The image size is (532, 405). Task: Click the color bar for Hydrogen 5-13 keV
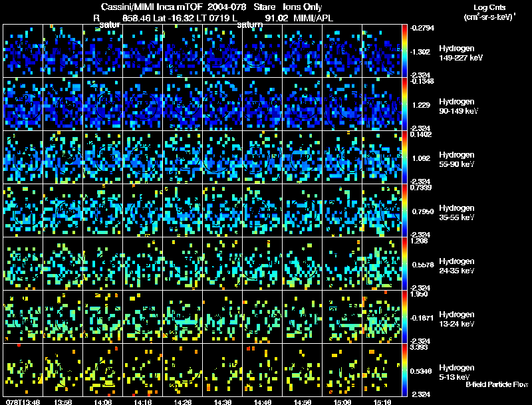click(x=404, y=370)
